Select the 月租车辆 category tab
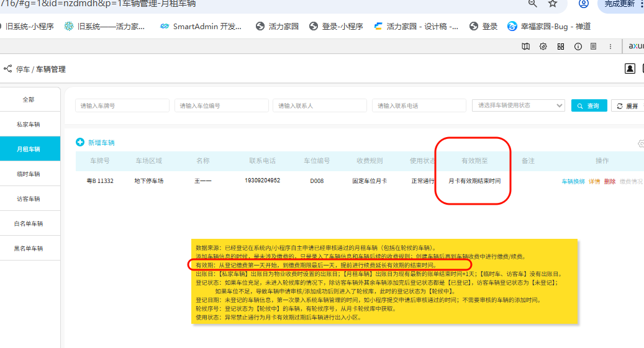This screenshot has height=348, width=644. pyautogui.click(x=29, y=149)
